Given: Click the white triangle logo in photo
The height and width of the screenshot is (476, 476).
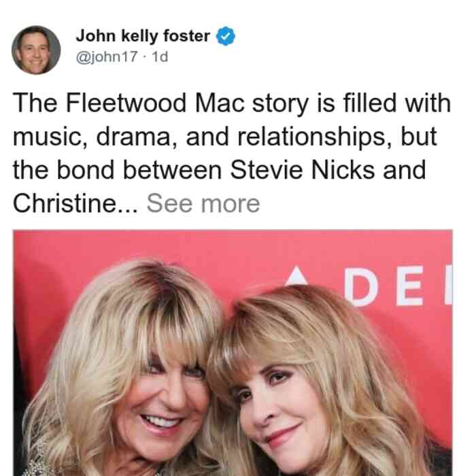Looking at the screenshot, I should pos(297,276).
